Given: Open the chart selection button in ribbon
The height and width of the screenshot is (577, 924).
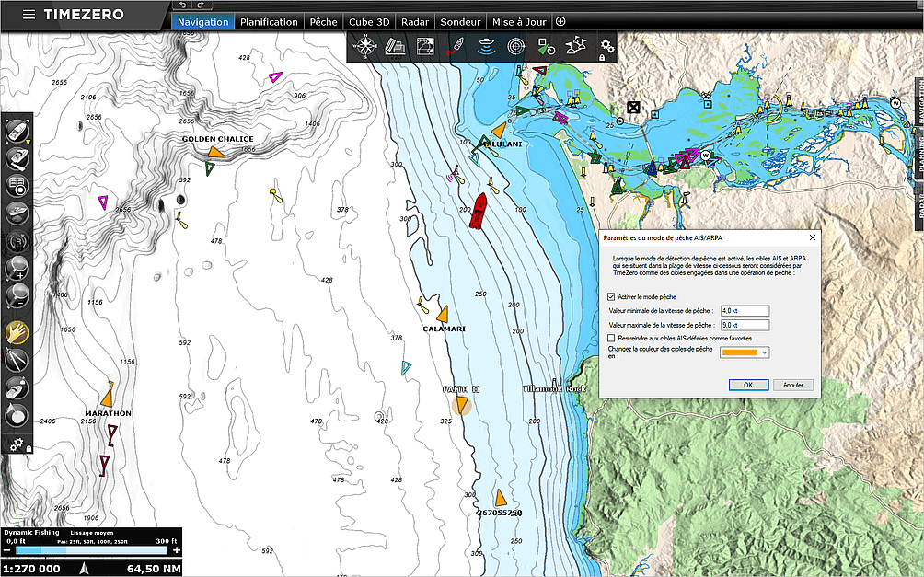Looking at the screenshot, I should click(x=395, y=47).
